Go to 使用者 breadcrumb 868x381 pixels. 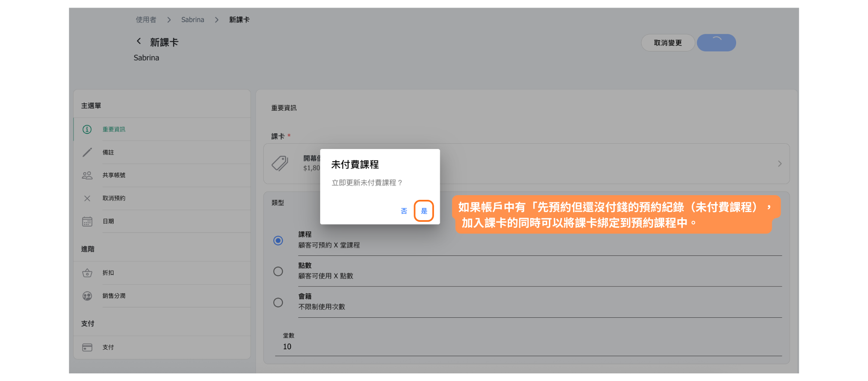click(x=146, y=20)
